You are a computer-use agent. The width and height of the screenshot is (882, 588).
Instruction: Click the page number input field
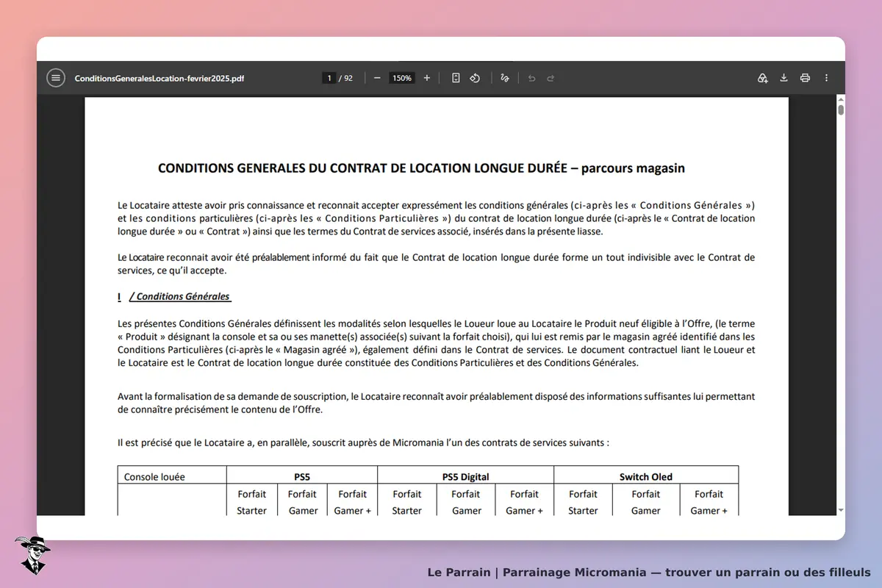[329, 78]
